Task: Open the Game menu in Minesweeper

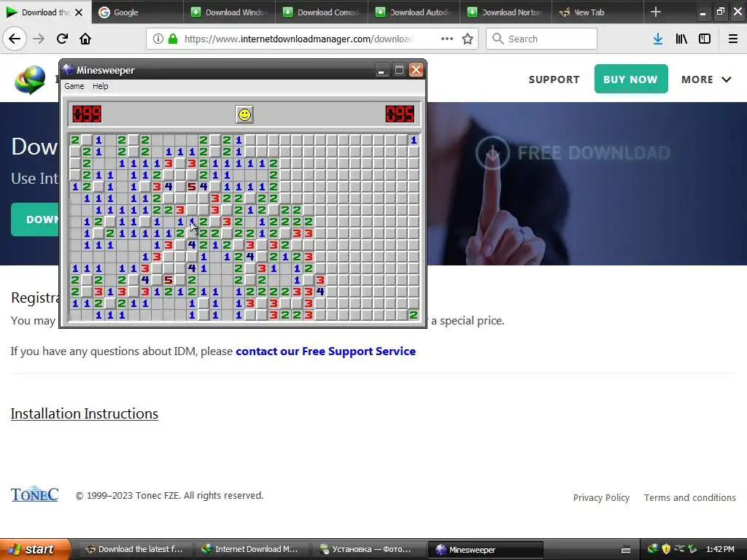Action: (x=74, y=86)
